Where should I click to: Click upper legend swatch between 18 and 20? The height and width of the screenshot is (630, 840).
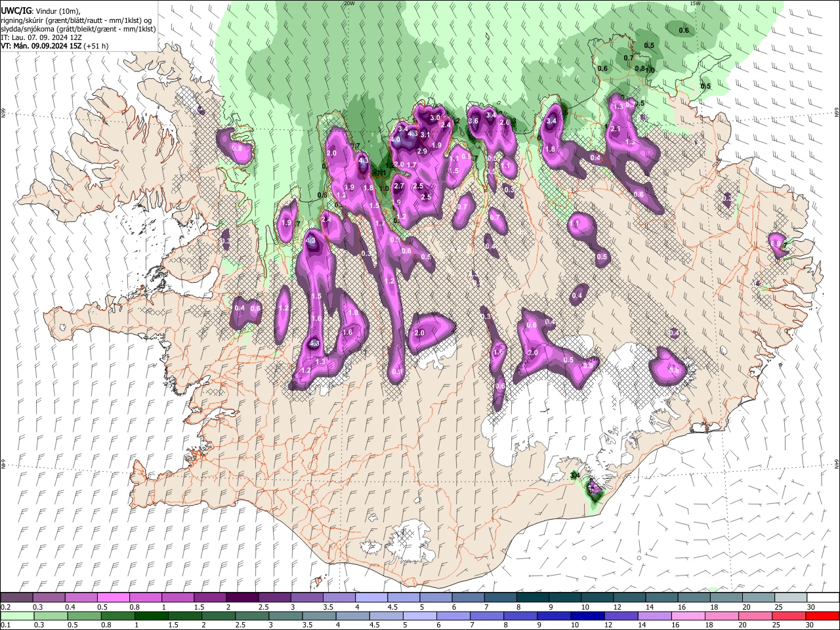click(x=726, y=597)
